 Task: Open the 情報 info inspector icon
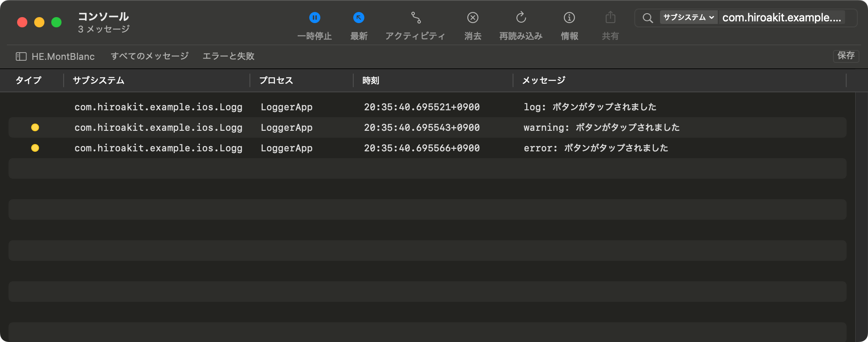point(569,18)
